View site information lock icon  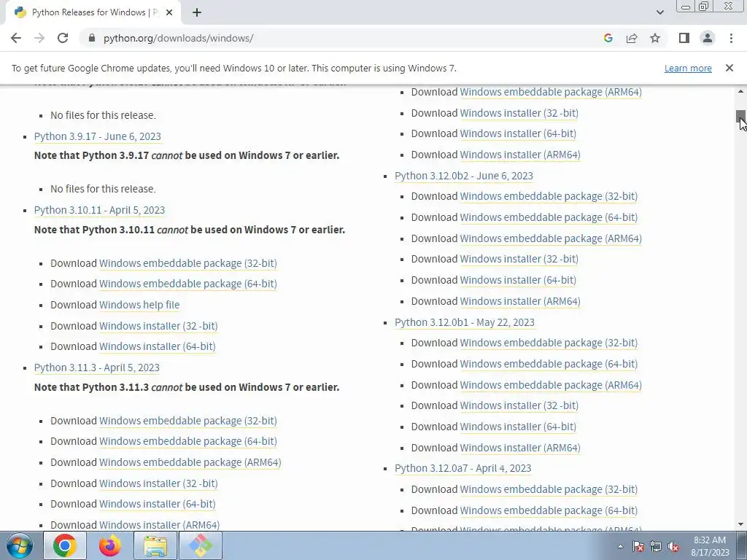click(92, 38)
